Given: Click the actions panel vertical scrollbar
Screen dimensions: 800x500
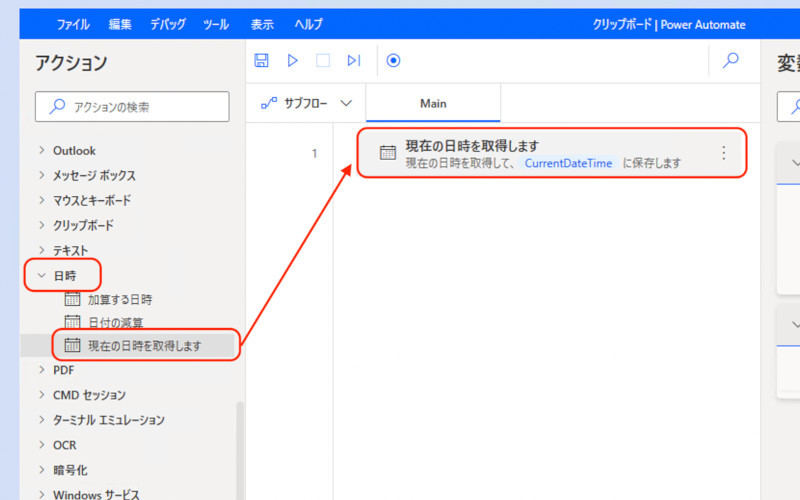Looking at the screenshot, I should coord(240,451).
